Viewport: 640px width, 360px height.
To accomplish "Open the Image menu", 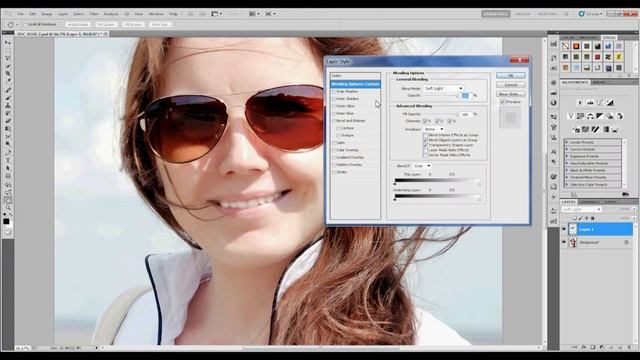I will tap(47, 14).
